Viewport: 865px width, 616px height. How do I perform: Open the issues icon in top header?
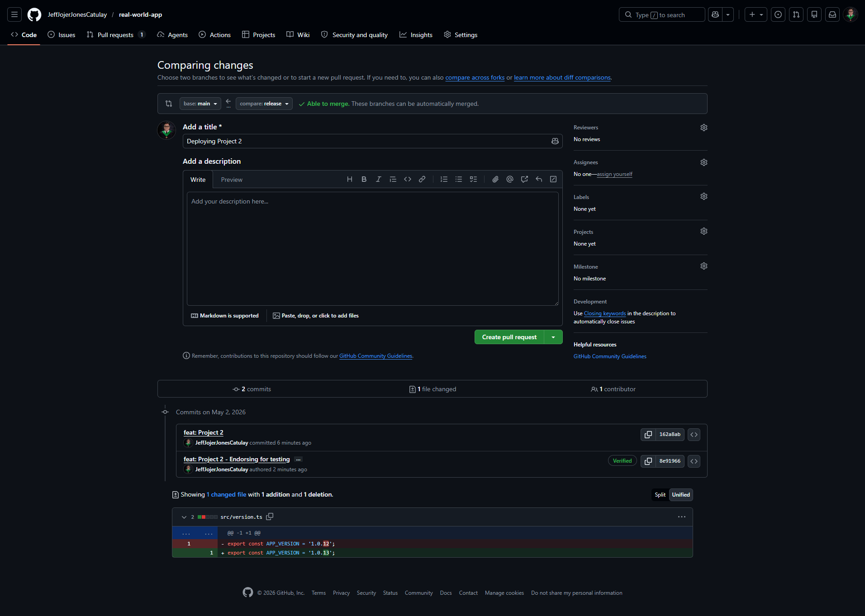(x=778, y=14)
